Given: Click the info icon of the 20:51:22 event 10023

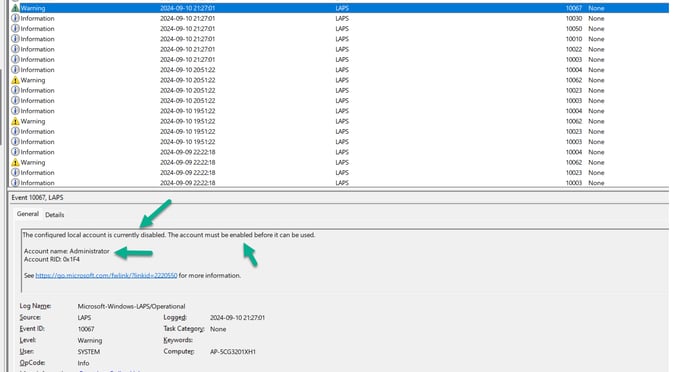Looking at the screenshot, I should pos(15,90).
